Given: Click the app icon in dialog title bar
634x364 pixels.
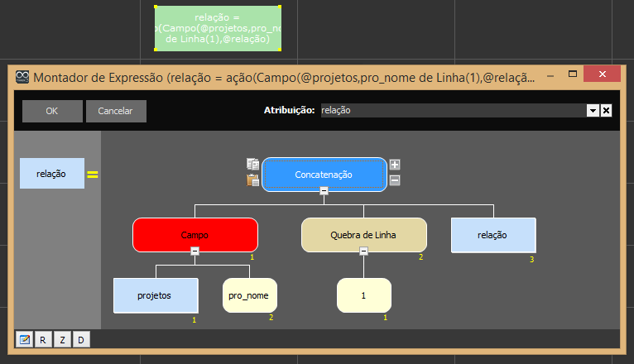Looking at the screenshot, I should (x=23, y=77).
